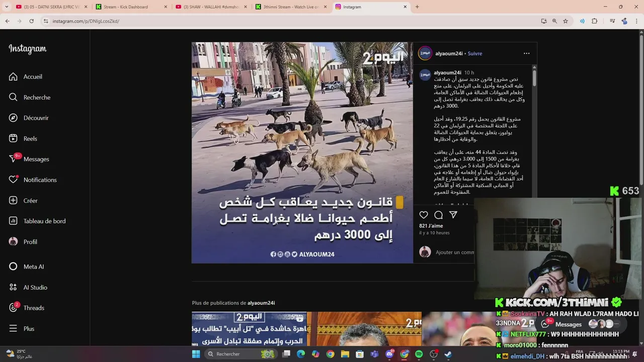Viewport: 644px width, 362px height.
Task: Open Messages in the sidebar
Action: click(29, 159)
